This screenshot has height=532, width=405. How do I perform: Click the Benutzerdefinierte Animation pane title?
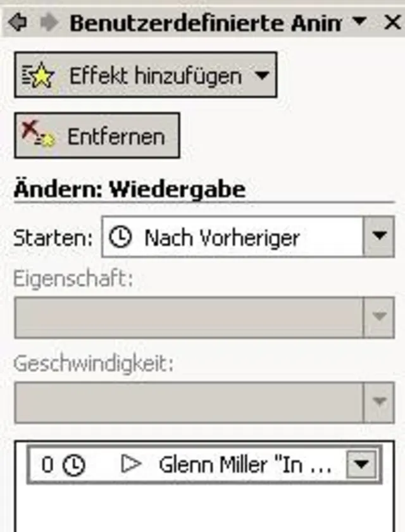tap(204, 23)
